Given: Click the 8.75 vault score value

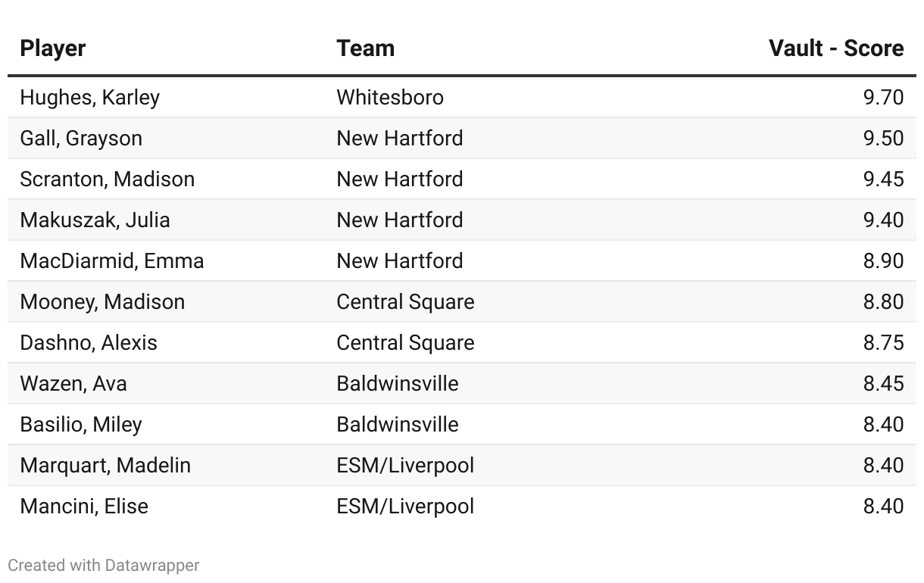Looking at the screenshot, I should tap(884, 343).
